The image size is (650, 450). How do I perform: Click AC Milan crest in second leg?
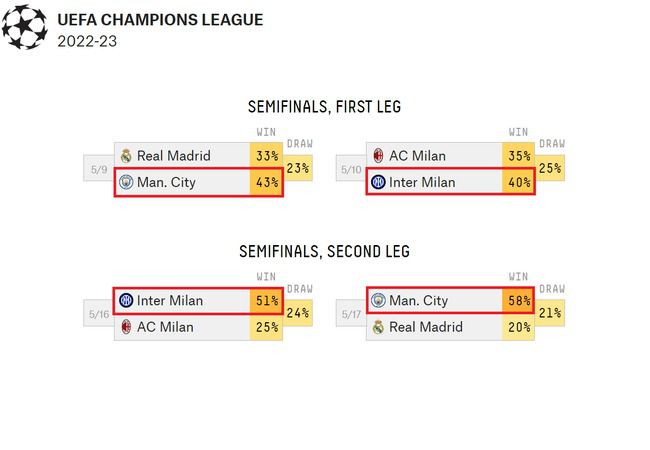[x=126, y=327]
